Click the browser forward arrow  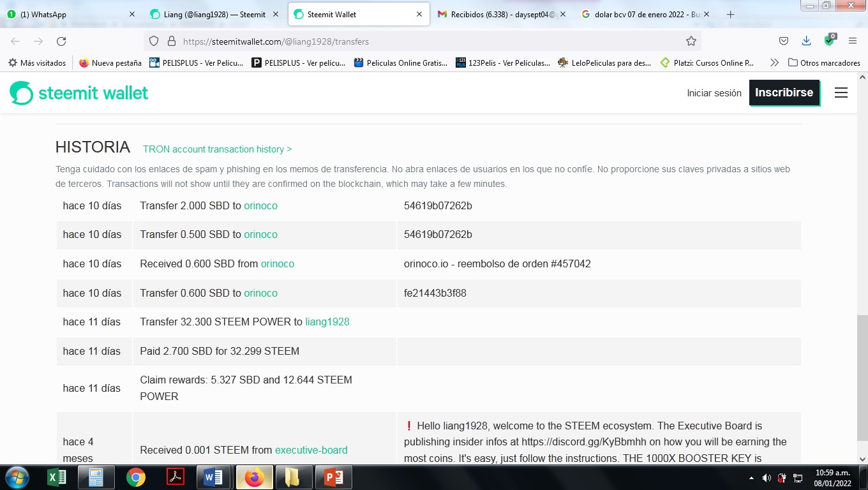click(38, 41)
